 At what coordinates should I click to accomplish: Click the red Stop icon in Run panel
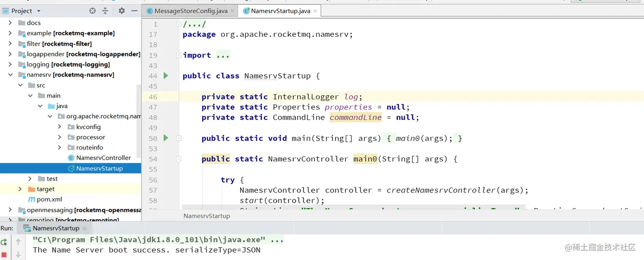[x=4, y=255]
